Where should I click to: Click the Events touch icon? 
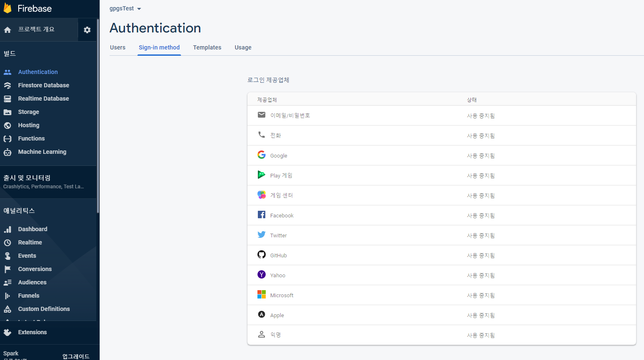pos(7,256)
